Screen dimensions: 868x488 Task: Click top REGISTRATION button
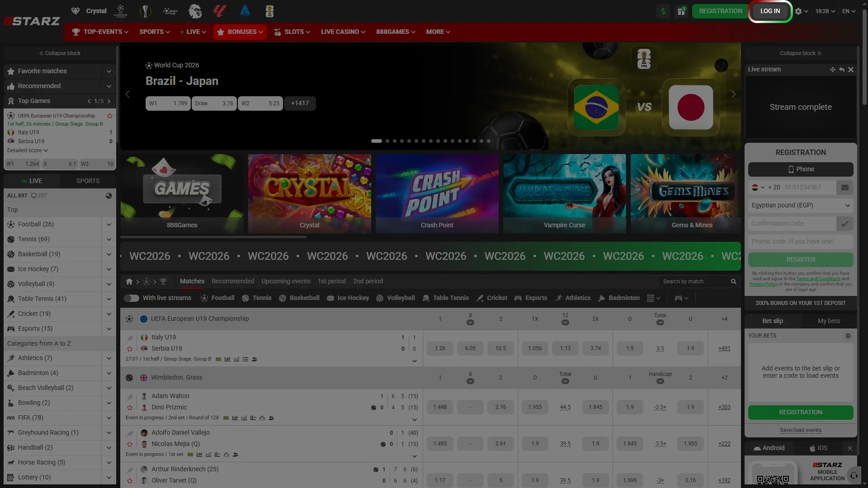tap(720, 11)
